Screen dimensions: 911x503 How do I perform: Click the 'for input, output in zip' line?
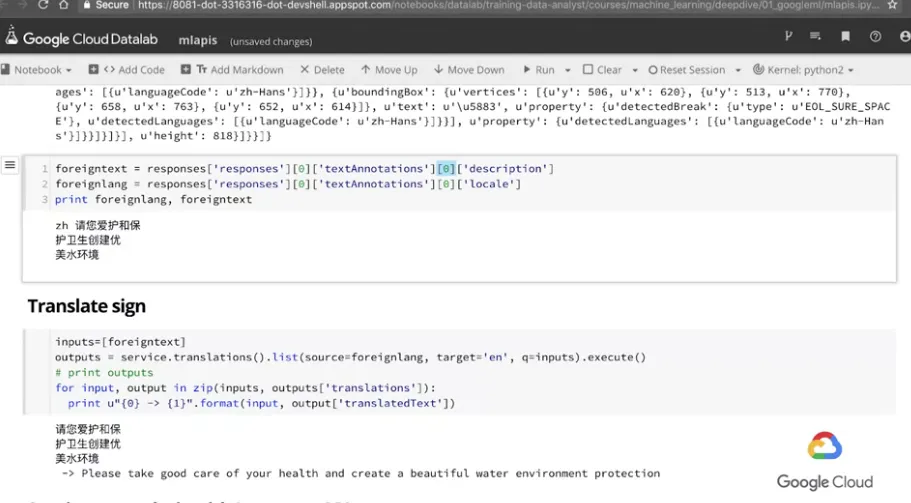click(245, 387)
